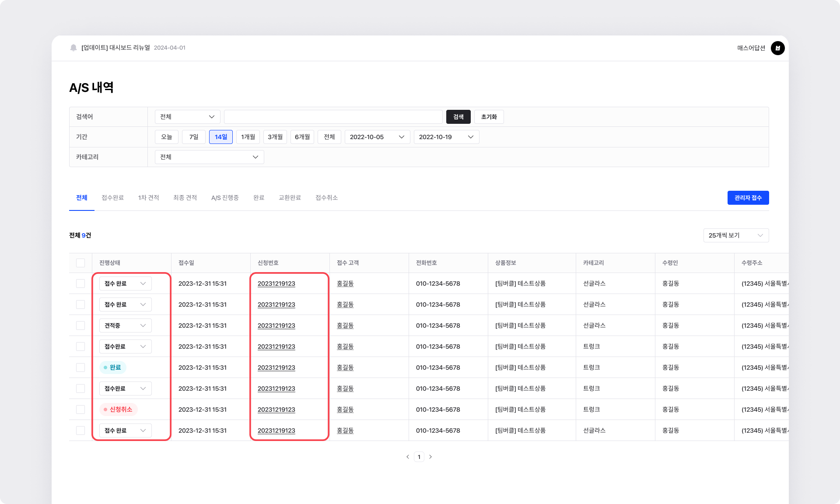840x504 pixels.
Task: Check the first row checkbox
Action: [x=80, y=283]
